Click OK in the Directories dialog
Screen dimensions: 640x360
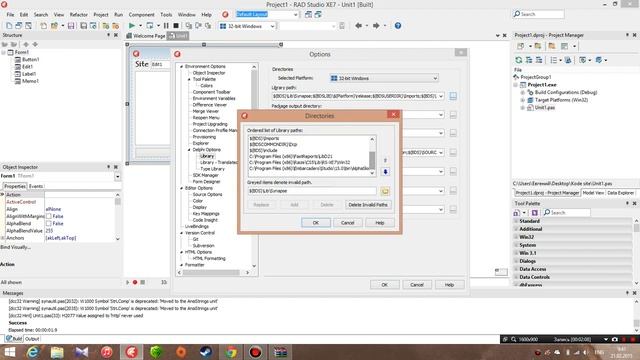pyautogui.click(x=316, y=223)
